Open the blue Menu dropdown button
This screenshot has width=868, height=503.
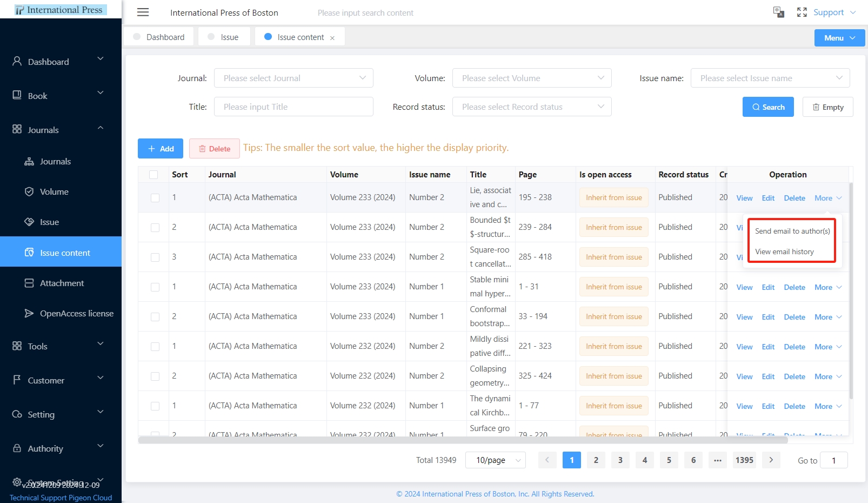(839, 38)
